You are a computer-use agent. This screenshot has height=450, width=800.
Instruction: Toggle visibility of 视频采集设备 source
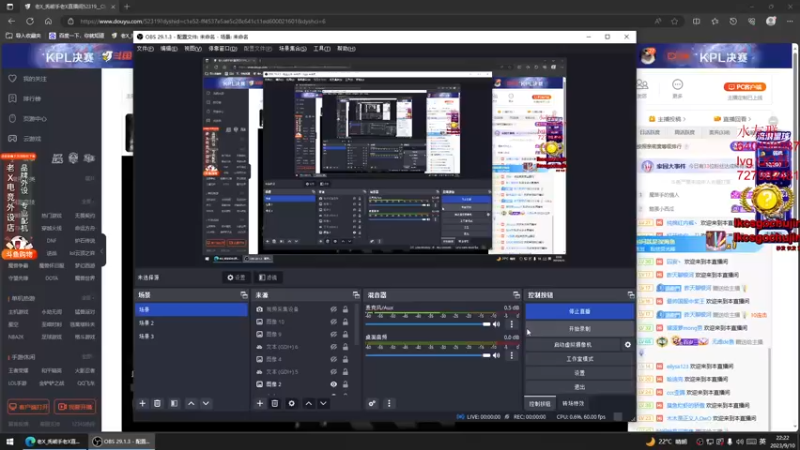333,309
